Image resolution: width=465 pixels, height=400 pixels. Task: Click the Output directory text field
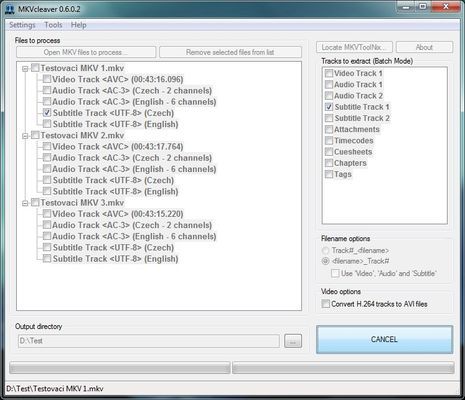coord(149,341)
